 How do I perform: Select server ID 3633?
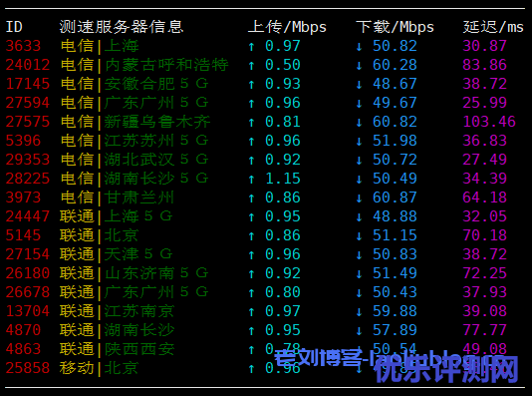tap(23, 46)
